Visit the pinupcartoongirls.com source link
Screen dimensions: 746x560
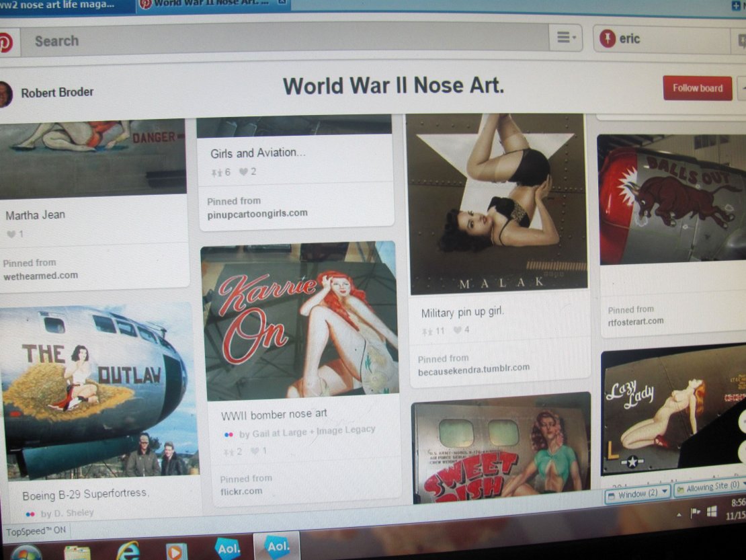point(257,214)
